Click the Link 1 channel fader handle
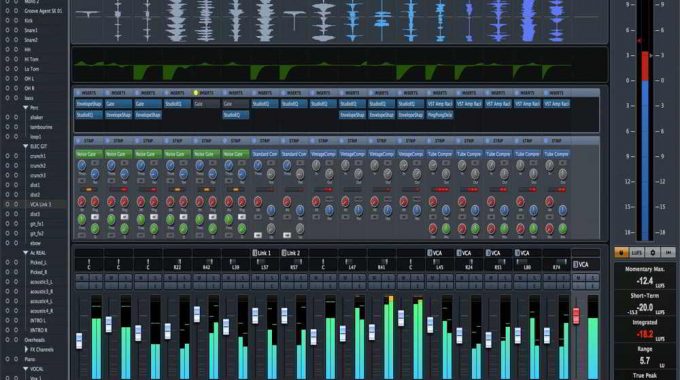 [255, 315]
